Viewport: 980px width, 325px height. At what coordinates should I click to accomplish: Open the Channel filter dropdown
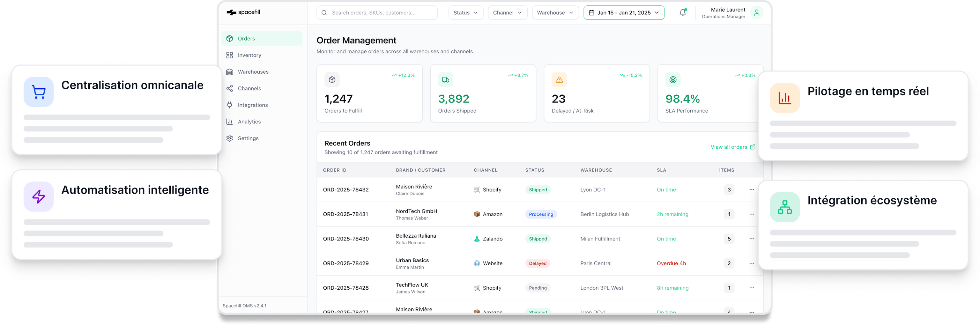point(507,12)
